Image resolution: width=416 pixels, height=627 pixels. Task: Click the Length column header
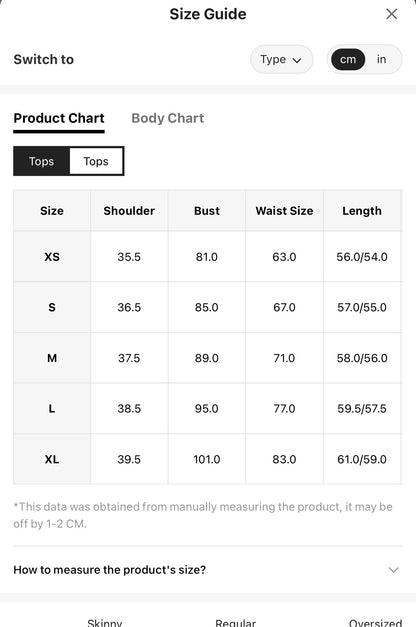(362, 211)
